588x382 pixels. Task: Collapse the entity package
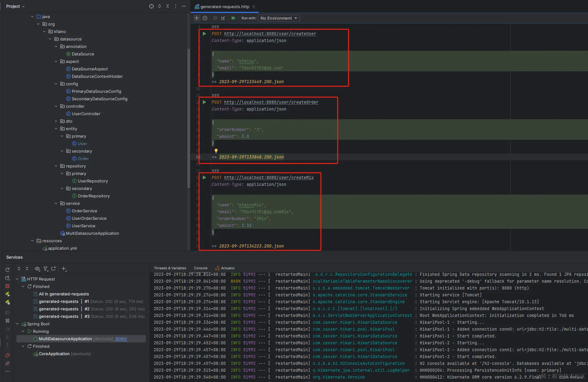(x=56, y=129)
